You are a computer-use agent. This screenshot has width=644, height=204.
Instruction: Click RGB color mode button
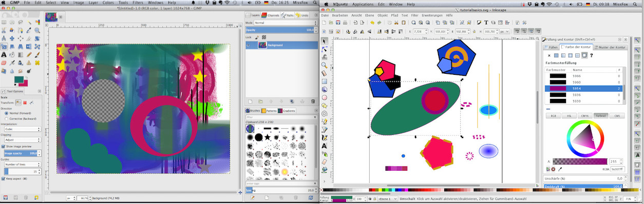(554, 116)
